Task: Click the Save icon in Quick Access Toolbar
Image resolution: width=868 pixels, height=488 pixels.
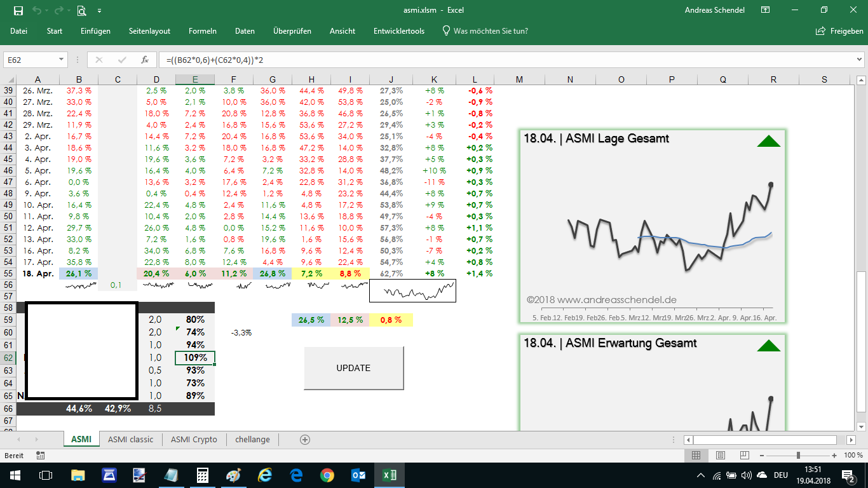Action: pos(19,11)
